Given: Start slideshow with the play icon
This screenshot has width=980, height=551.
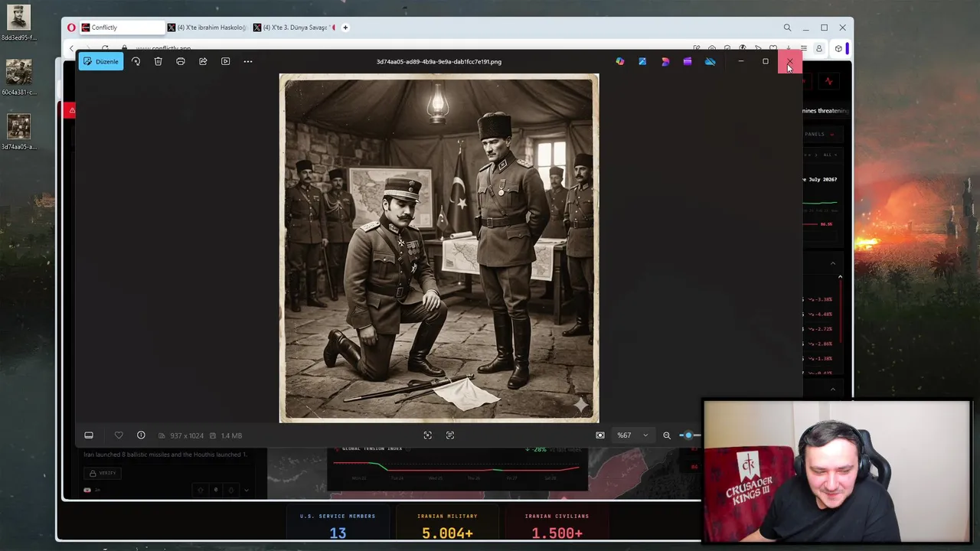Looking at the screenshot, I should [x=225, y=61].
